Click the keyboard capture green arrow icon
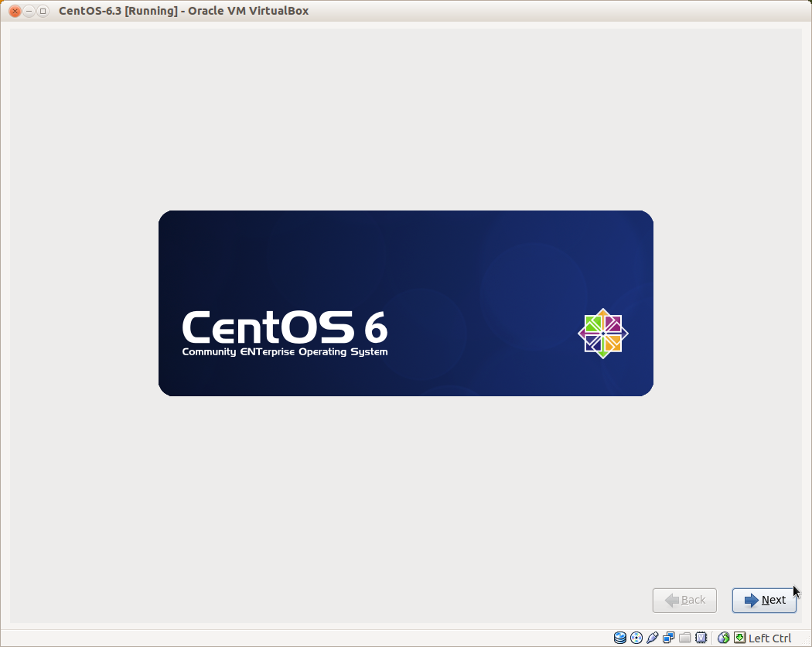The height and width of the screenshot is (647, 812). tap(739, 638)
